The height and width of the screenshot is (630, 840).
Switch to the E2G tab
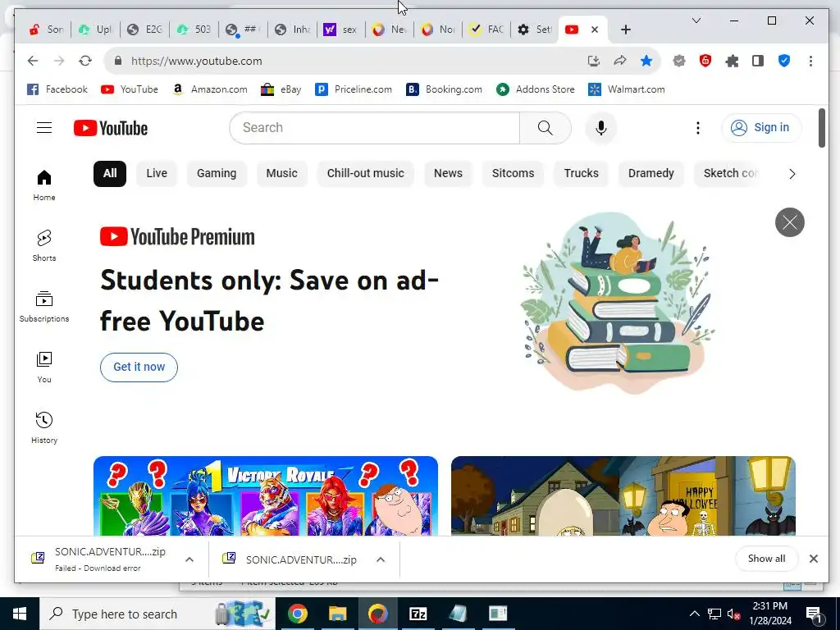point(145,30)
